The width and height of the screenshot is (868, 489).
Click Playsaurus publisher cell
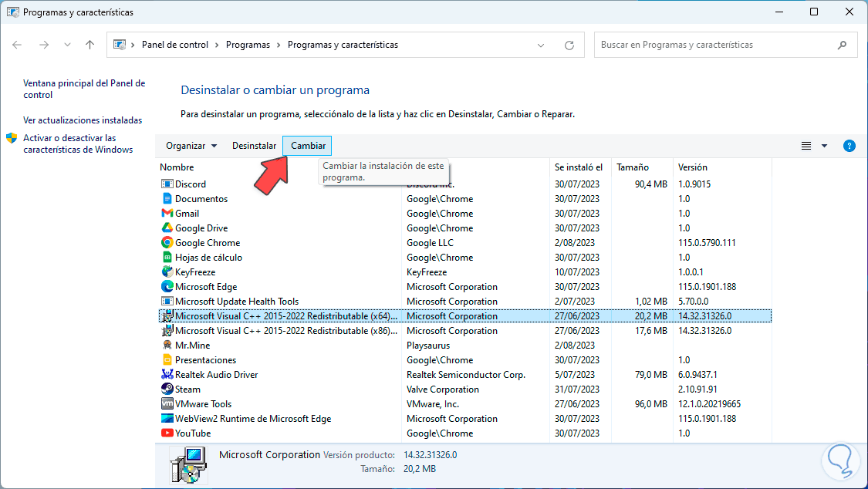(428, 346)
